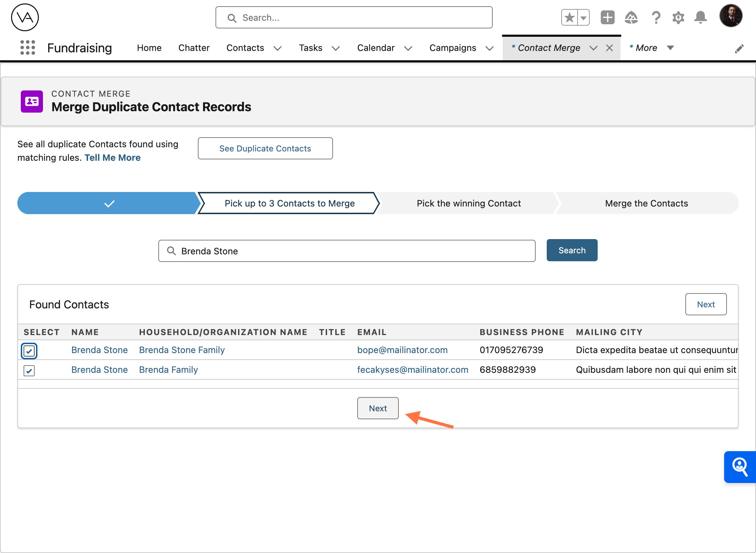
Task: Open the Brenda Stone Family household link
Action: pyautogui.click(x=182, y=350)
